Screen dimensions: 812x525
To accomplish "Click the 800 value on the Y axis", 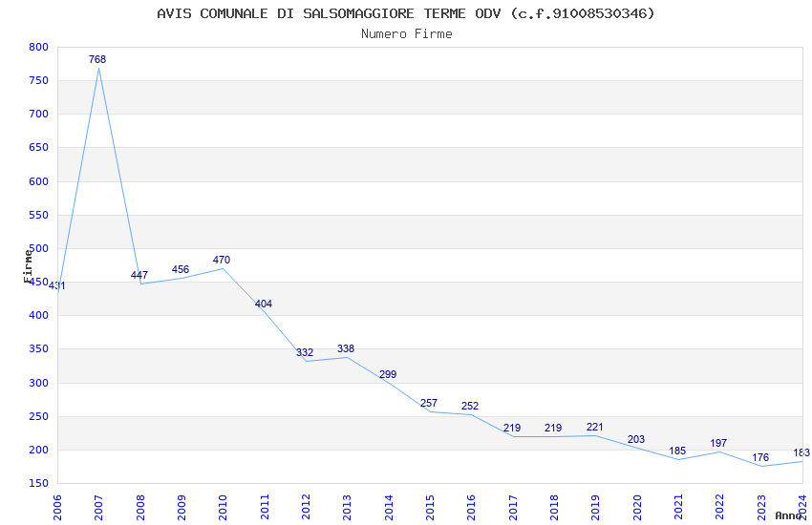I will [39, 47].
